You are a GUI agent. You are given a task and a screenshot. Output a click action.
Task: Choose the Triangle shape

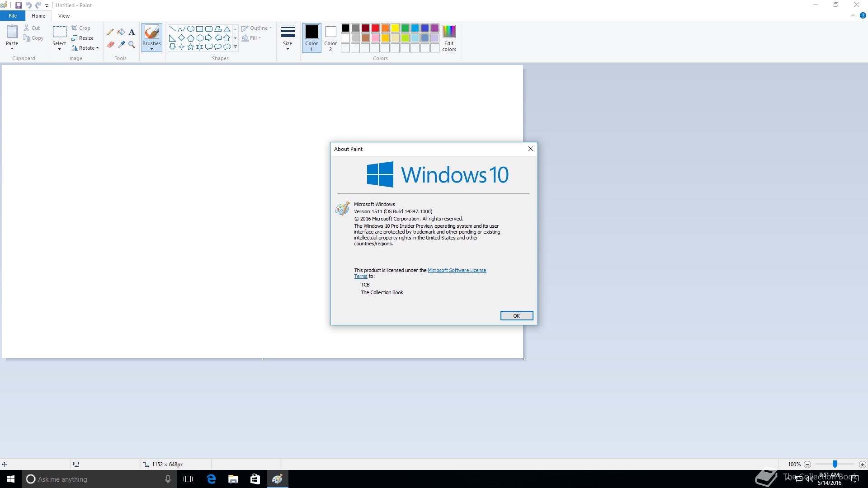[x=227, y=29]
